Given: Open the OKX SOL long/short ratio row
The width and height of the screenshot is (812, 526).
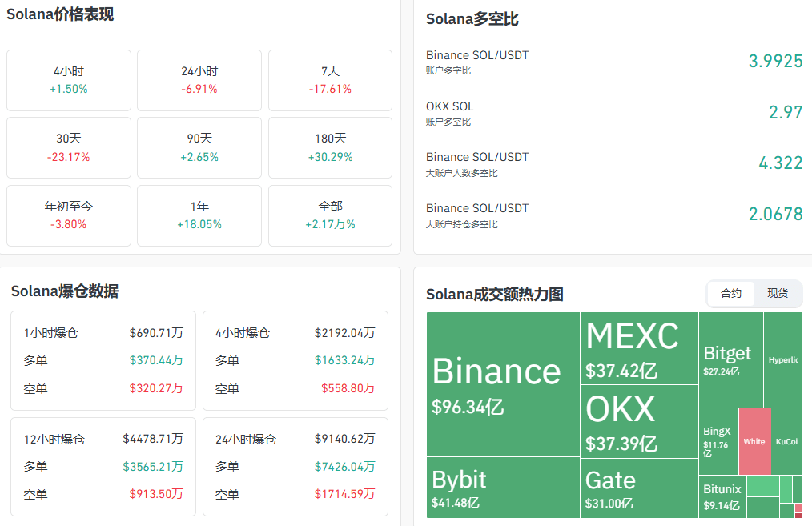Looking at the screenshot, I should pos(613,113).
